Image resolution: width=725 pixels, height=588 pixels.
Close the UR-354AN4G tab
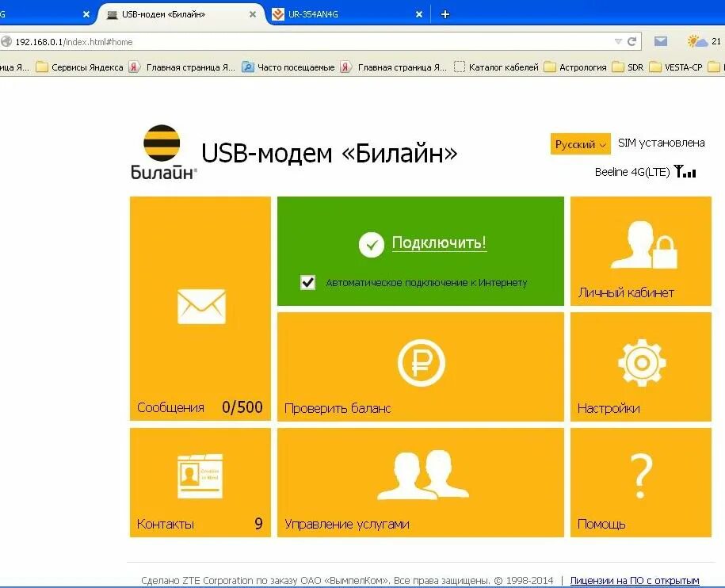419,14
